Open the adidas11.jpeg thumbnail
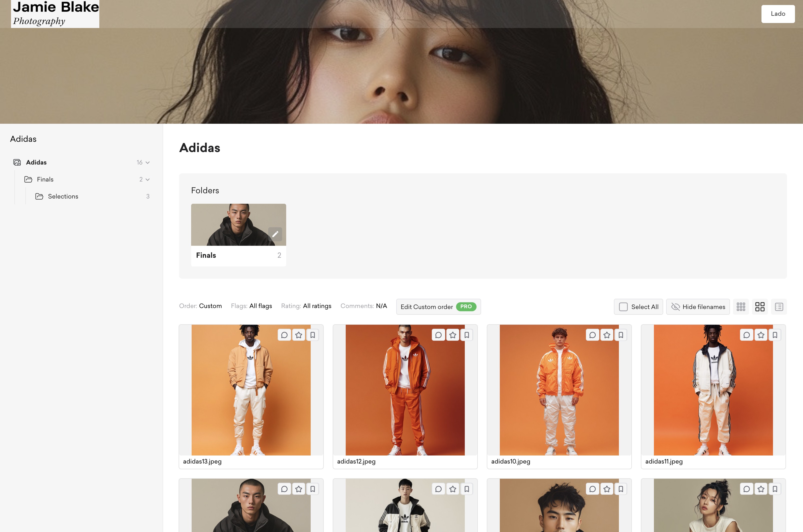 click(713, 390)
